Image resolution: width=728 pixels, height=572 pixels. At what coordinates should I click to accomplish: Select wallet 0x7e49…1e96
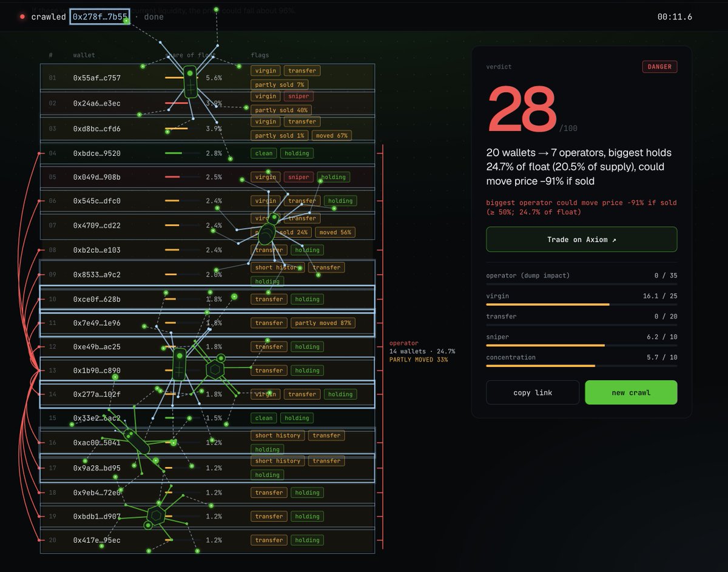coord(96,323)
